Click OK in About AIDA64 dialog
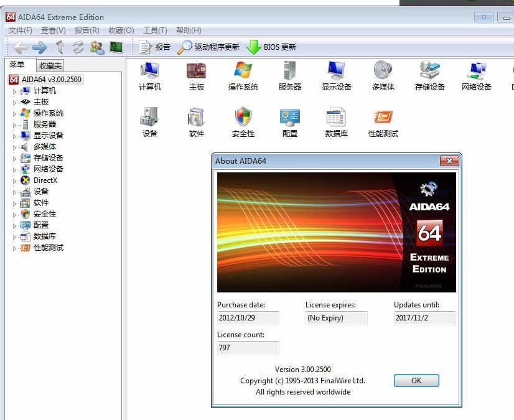The width and height of the screenshot is (514, 420). point(416,381)
